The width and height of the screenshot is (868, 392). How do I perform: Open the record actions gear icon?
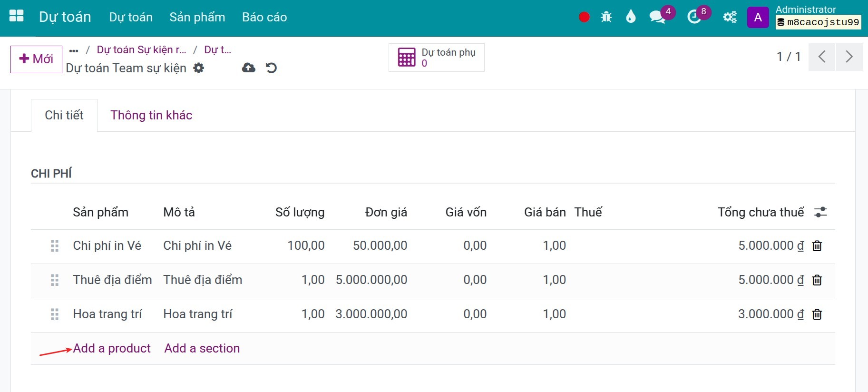(199, 68)
